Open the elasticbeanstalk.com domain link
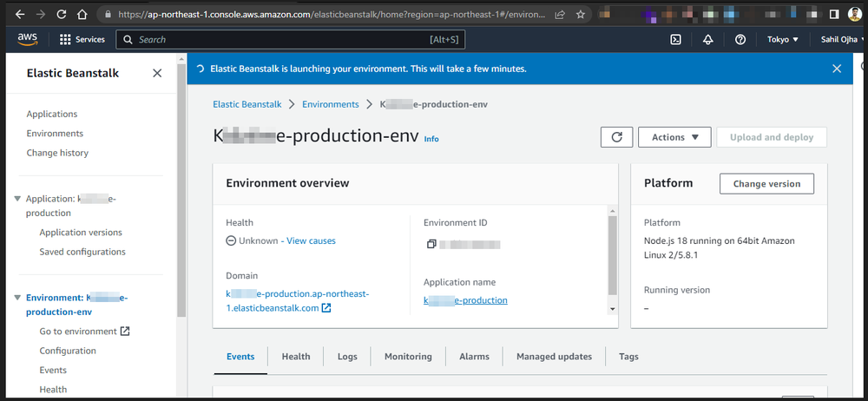The image size is (868, 401). [x=297, y=300]
